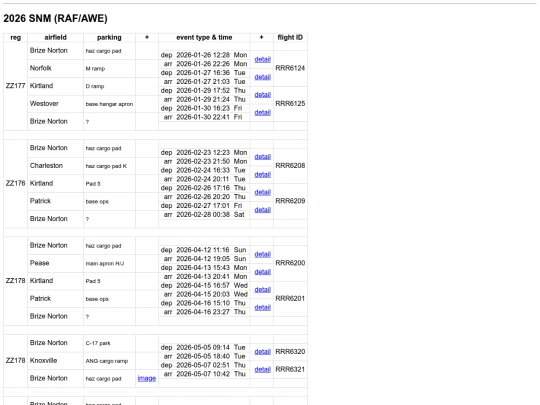Select flight ID RRR6320
This screenshot has width=540, height=405.
[x=290, y=352]
